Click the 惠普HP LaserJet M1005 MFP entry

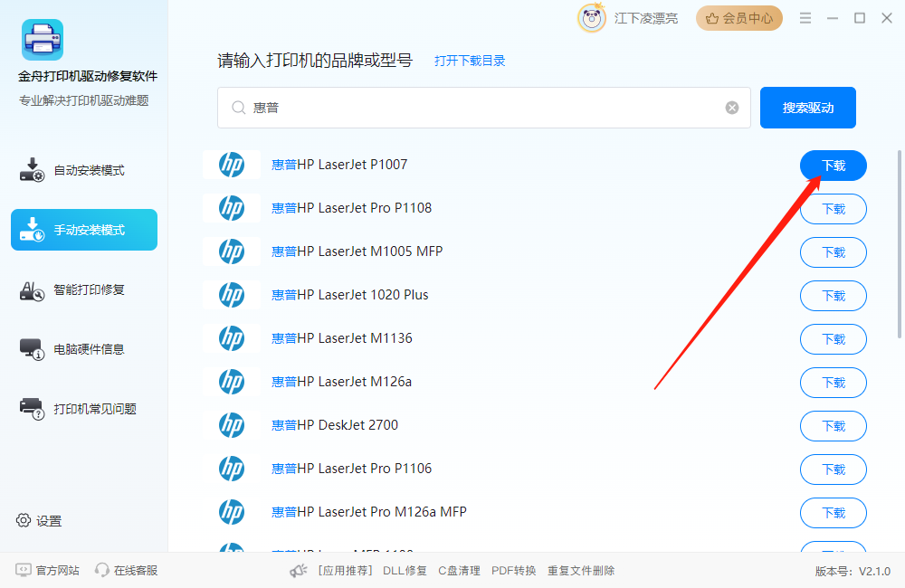(x=357, y=251)
